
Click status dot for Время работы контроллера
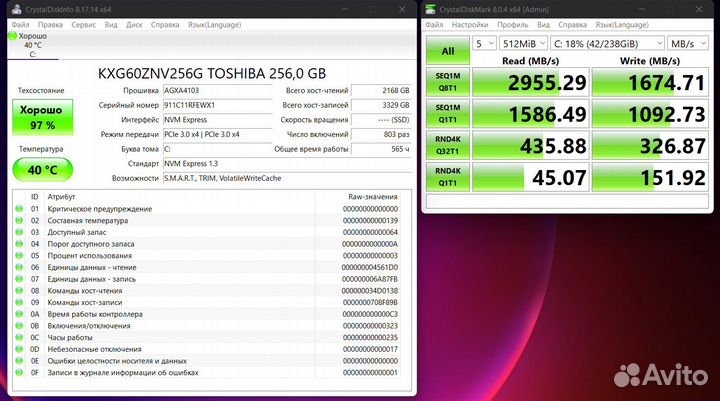point(19,314)
